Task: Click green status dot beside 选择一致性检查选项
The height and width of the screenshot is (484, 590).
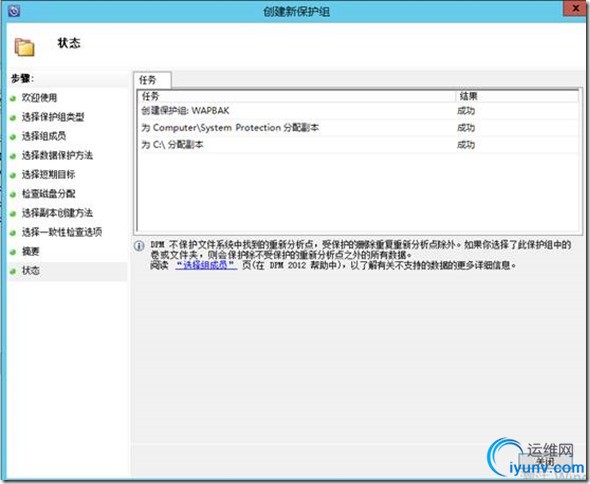Action: coord(13,233)
